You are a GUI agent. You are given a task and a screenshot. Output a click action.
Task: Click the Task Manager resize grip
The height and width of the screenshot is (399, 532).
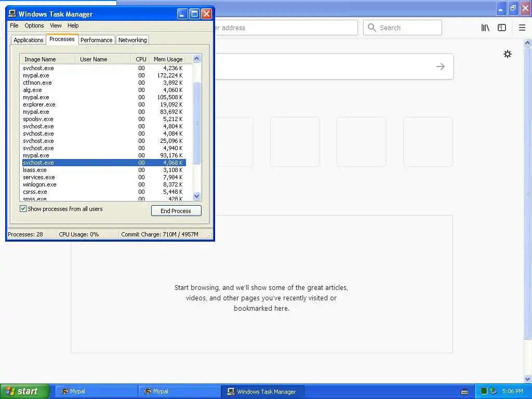(210, 236)
